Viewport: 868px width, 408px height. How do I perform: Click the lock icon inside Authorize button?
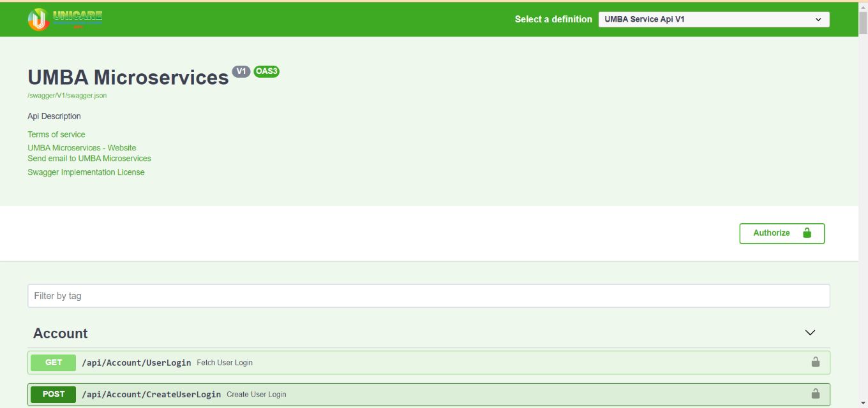(x=807, y=233)
